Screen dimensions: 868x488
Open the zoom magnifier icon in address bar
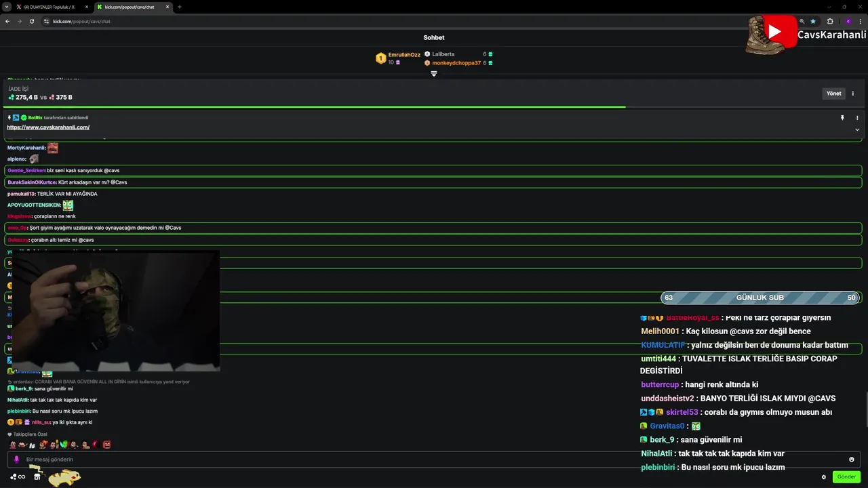point(802,21)
